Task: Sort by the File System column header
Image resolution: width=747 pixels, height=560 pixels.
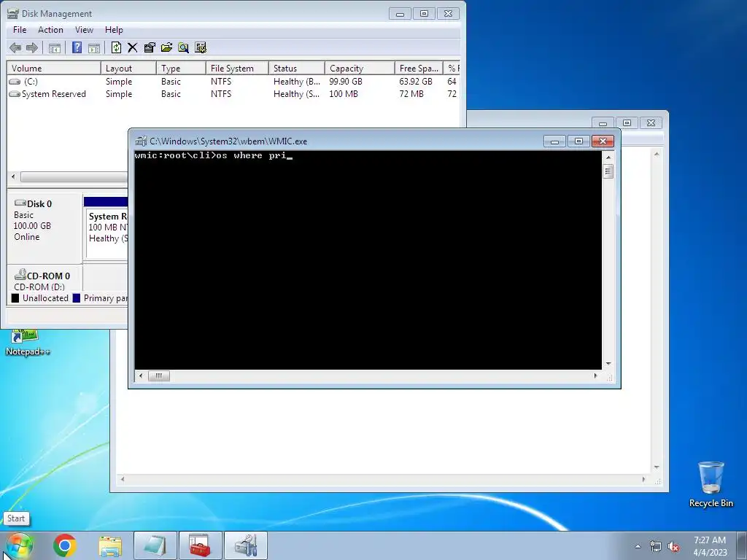Action: (x=237, y=68)
